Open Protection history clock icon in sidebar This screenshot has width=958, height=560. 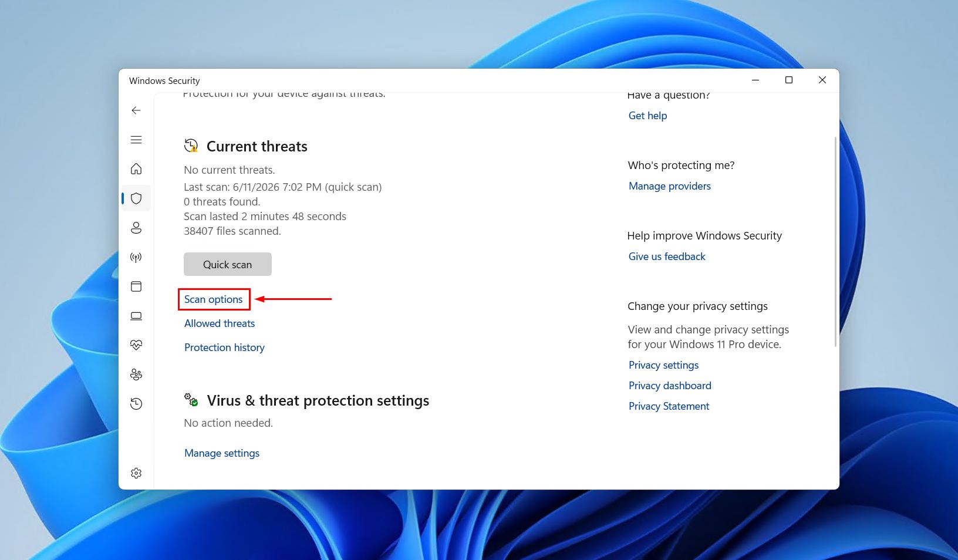tap(136, 404)
